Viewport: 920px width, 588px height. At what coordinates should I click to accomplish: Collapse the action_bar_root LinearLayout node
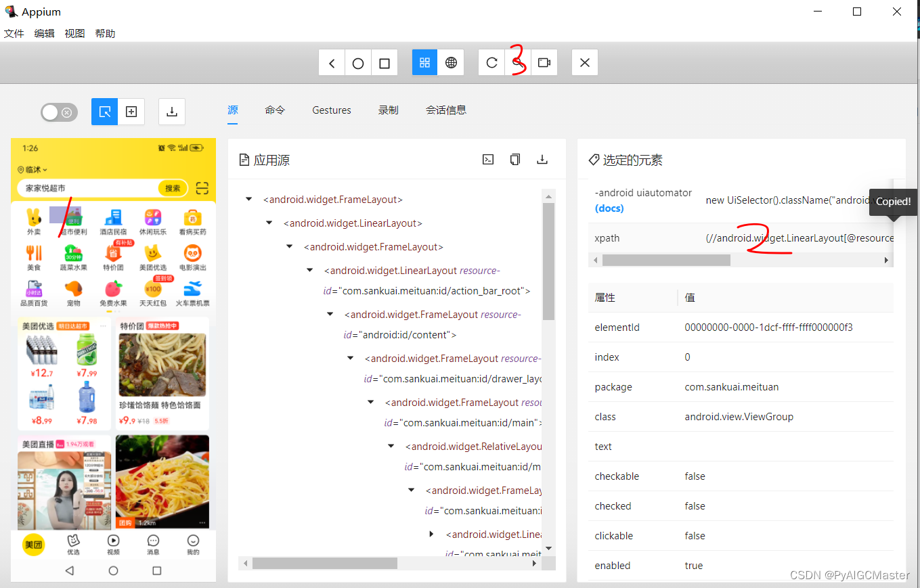pyautogui.click(x=310, y=271)
